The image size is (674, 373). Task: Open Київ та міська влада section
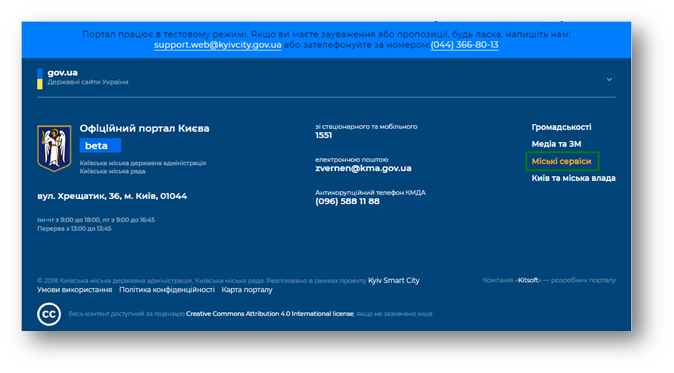tap(573, 178)
